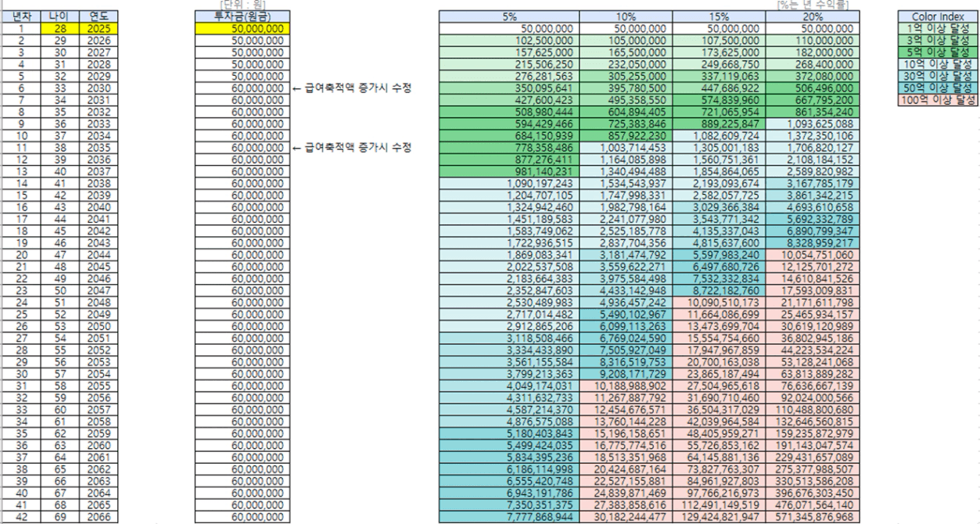Viewport: 980px width, 524px height.
Task: Click the cell showing 30,182,244,477
Action: (626, 516)
